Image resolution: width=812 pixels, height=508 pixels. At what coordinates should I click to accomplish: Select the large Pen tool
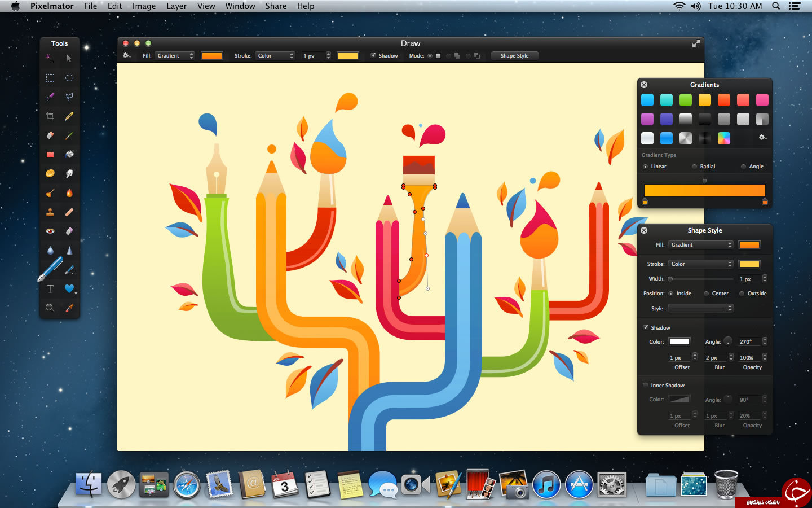[50, 269]
